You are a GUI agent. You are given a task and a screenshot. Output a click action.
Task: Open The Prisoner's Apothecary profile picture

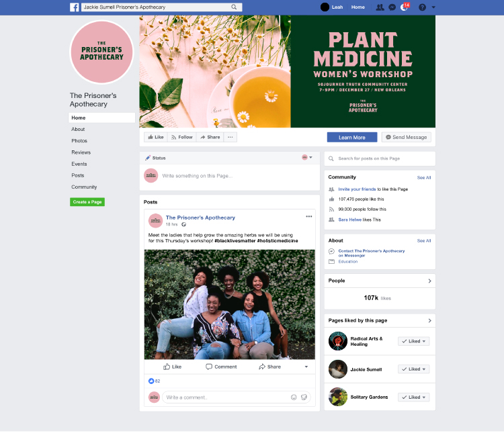click(x=101, y=52)
